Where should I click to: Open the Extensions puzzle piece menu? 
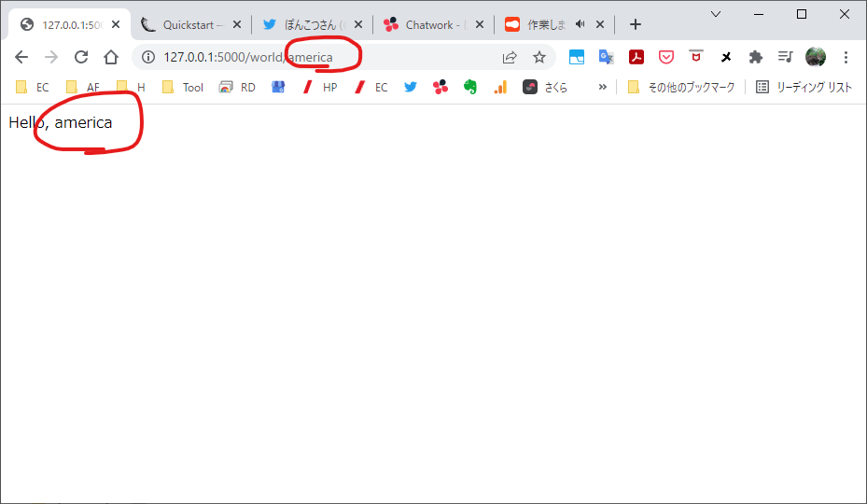pyautogui.click(x=756, y=57)
